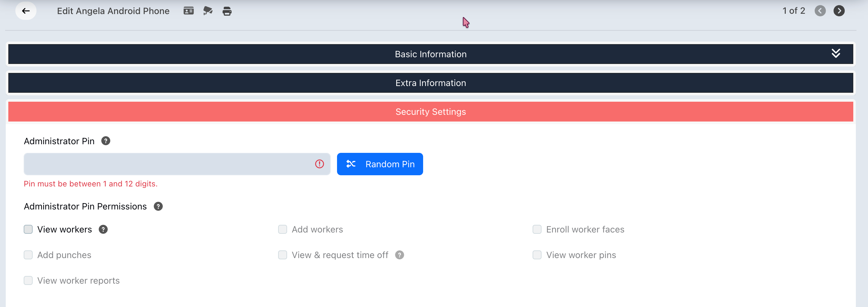Check the View worker pins option
The width and height of the screenshot is (868, 307).
[537, 255]
